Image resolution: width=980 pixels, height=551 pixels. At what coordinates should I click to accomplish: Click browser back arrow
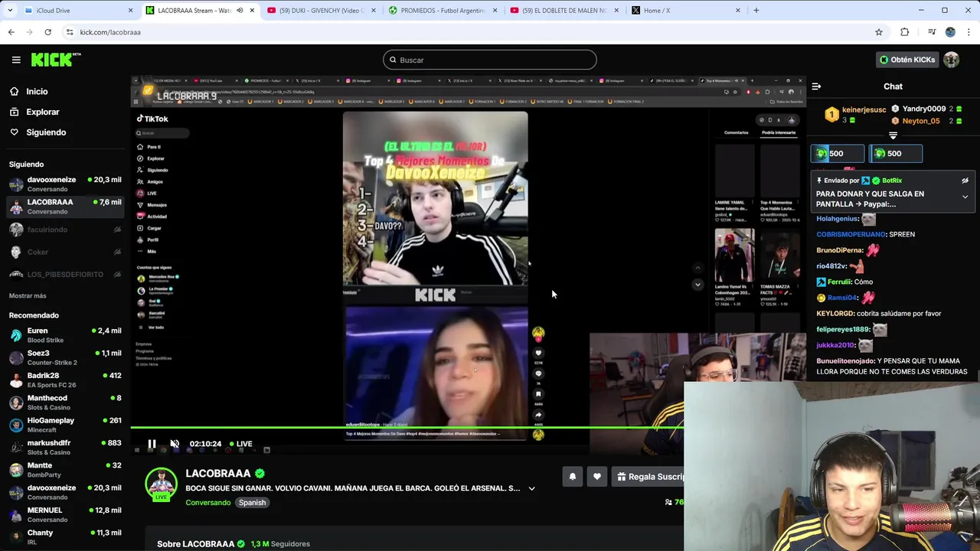[11, 32]
